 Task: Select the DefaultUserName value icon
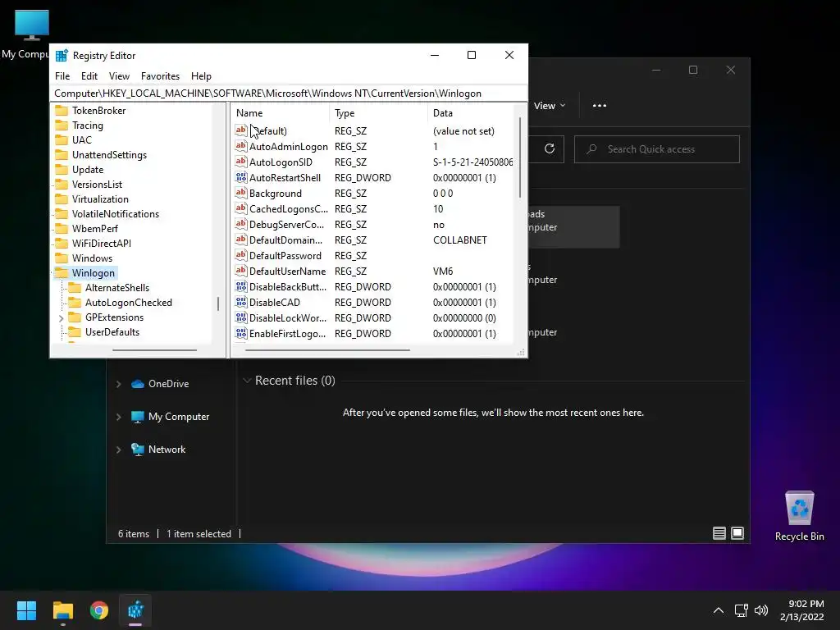tap(241, 270)
